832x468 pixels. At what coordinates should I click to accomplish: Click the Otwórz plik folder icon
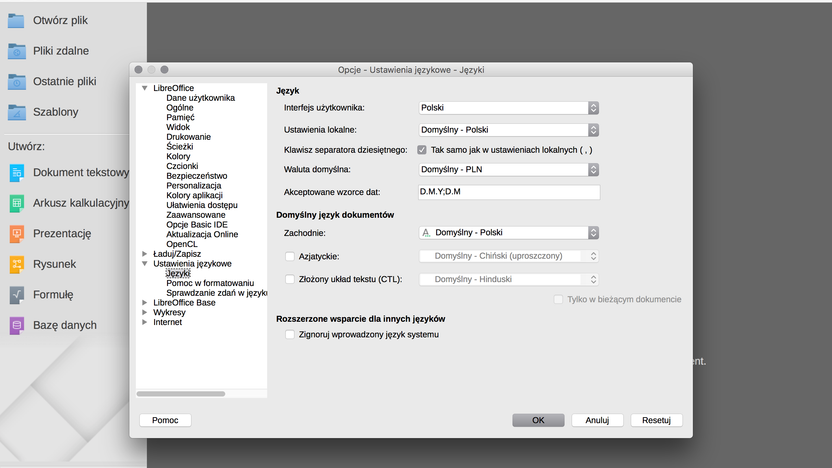coord(16,21)
